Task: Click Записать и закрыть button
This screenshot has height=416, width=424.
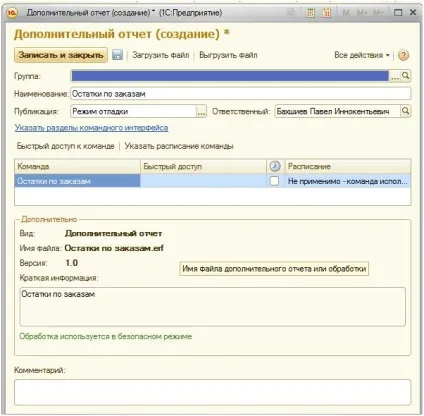Action: click(x=61, y=55)
